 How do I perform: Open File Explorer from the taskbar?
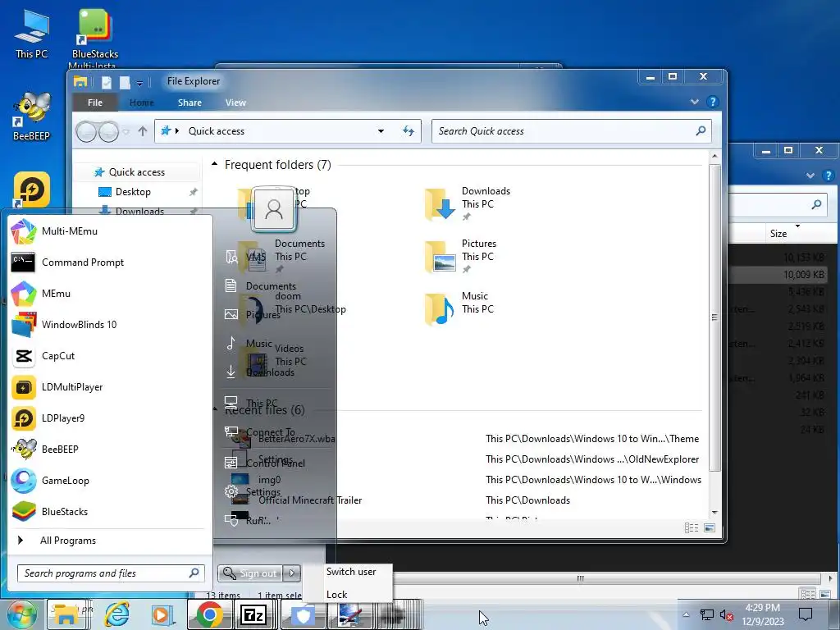67,614
